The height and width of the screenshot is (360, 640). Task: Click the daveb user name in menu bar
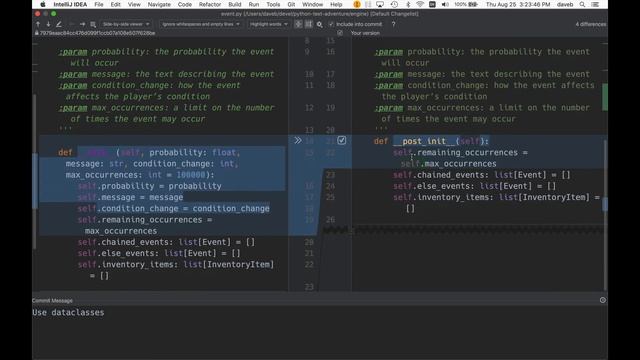pos(565,4)
